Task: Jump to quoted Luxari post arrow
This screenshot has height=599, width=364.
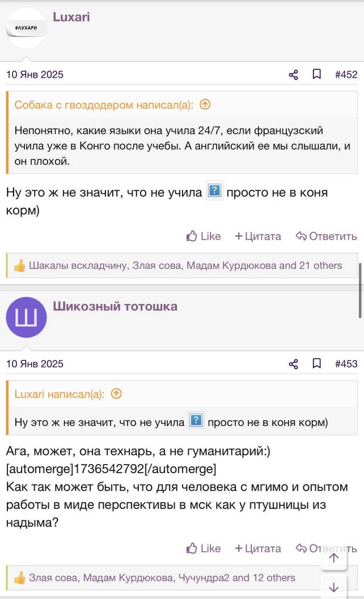Action: (x=117, y=393)
